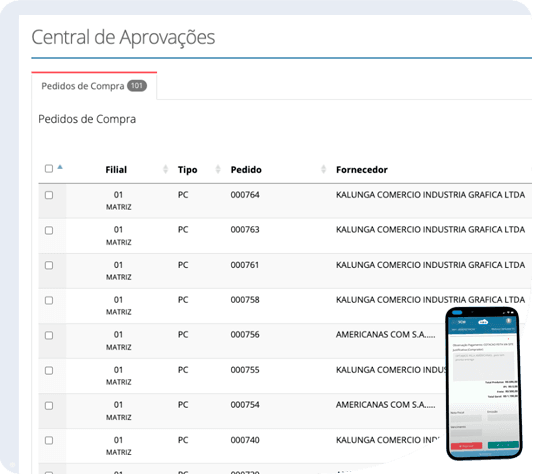Sort by Filial column header text

[x=116, y=170]
